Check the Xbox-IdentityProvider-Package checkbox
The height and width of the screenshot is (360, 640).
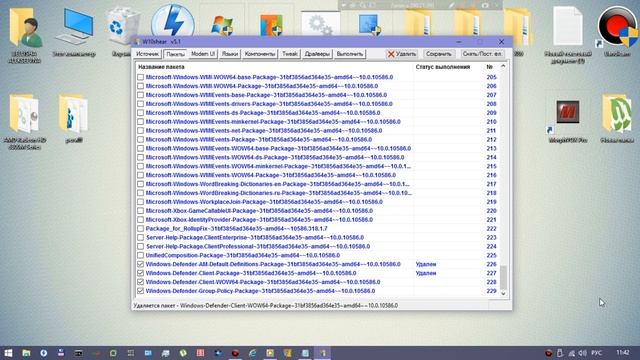tap(140, 220)
